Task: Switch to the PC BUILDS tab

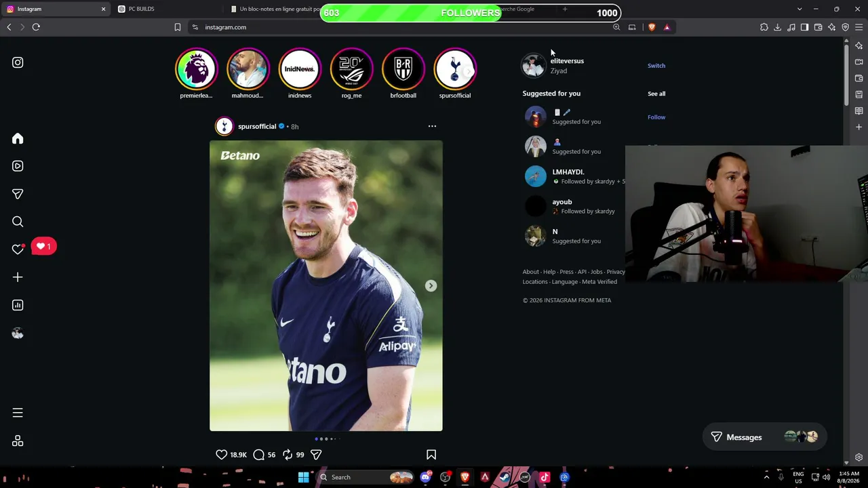Action: click(141, 9)
